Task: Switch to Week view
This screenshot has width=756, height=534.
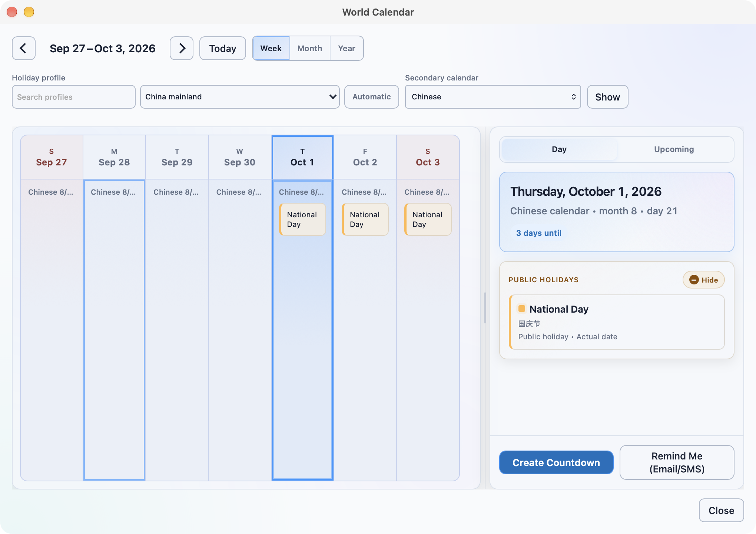Action: tap(271, 48)
